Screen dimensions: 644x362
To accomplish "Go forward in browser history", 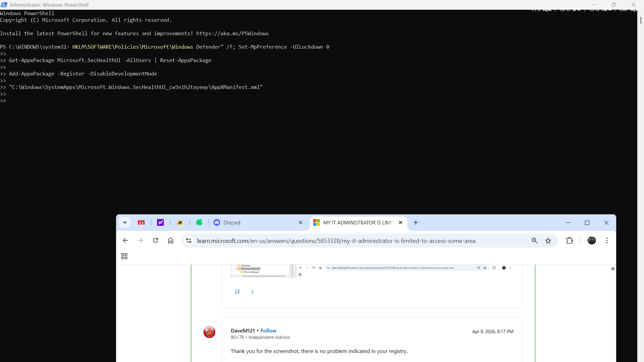I will coord(140,241).
